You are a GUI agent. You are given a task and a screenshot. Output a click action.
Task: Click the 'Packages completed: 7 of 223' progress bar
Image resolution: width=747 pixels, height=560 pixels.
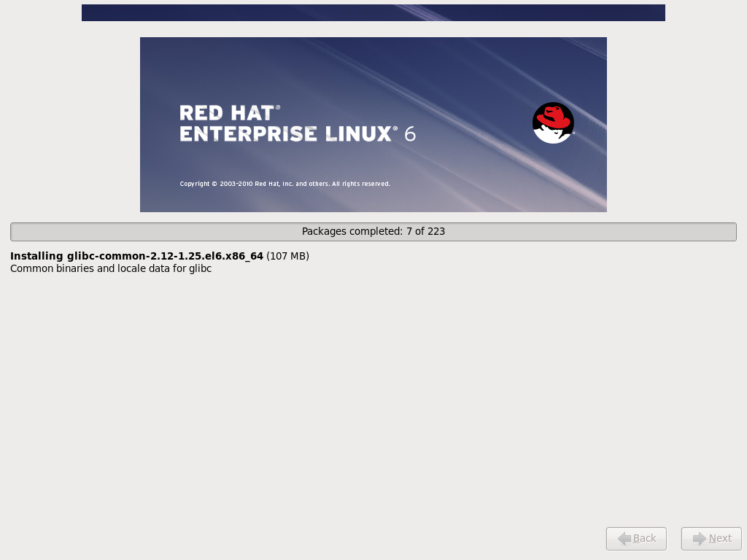pos(373,231)
